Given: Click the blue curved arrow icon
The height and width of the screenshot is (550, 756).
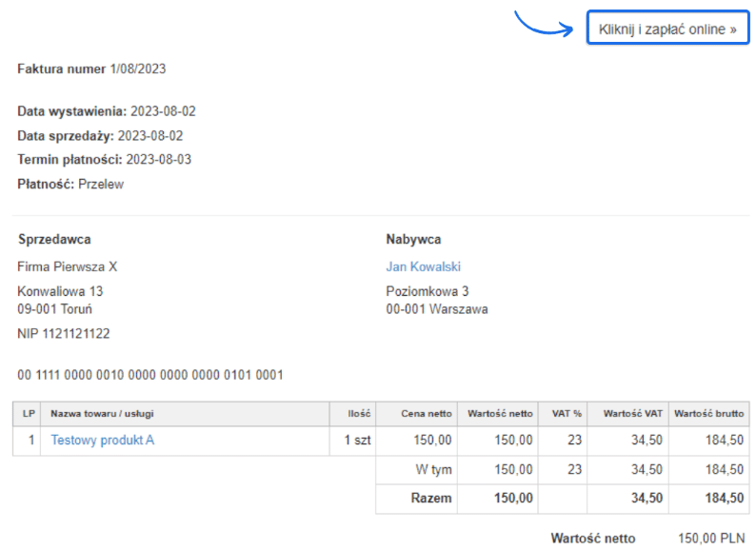Looking at the screenshot, I should (x=544, y=24).
